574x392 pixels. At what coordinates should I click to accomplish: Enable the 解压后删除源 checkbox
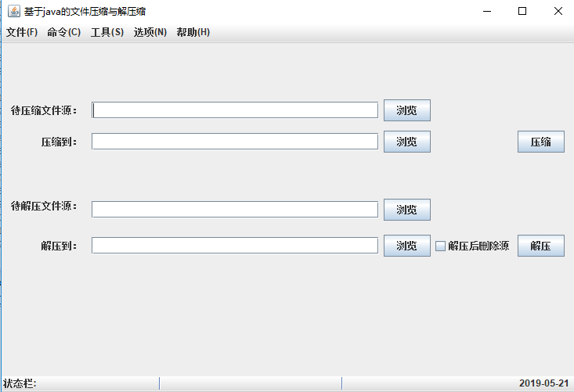coord(440,246)
